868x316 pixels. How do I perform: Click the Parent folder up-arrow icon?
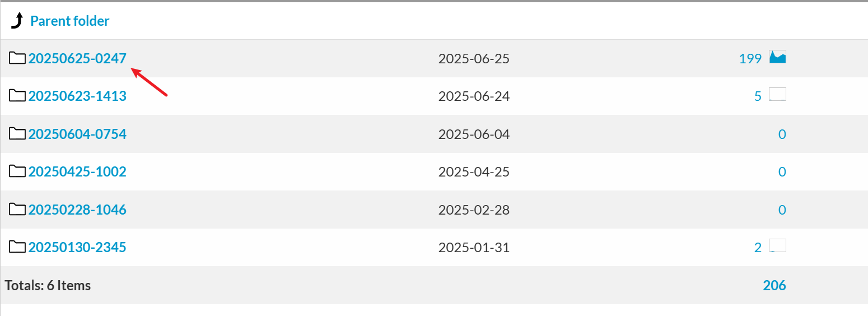[17, 21]
